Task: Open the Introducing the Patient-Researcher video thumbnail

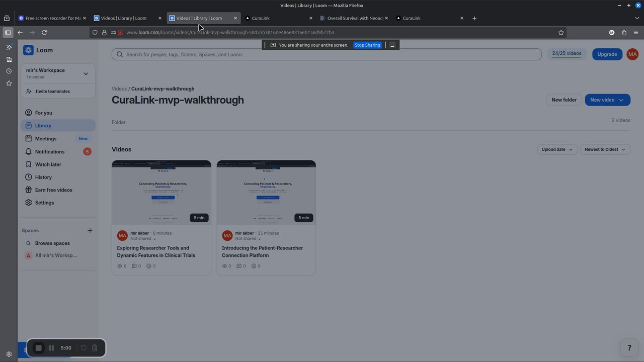Action: 266,193
